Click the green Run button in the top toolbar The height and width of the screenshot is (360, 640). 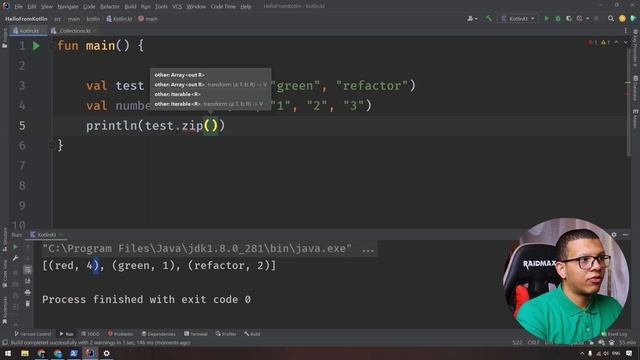pyautogui.click(x=547, y=18)
